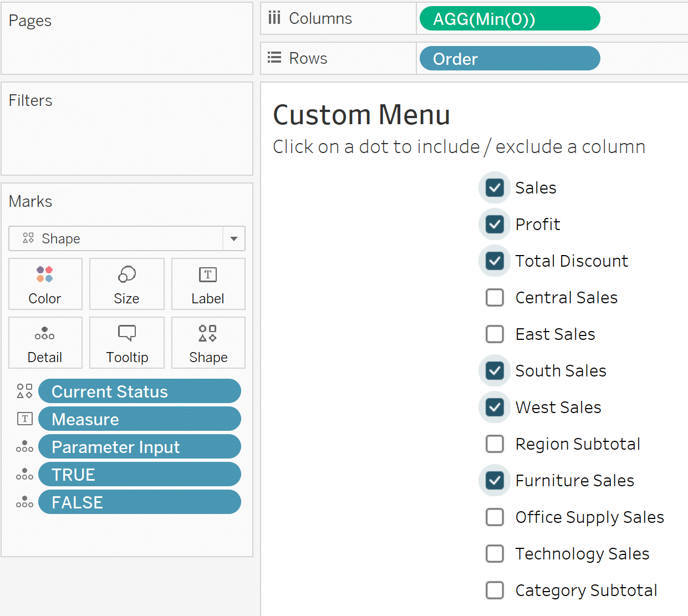Click the AGG(Min(0)) pill on Columns
688x616 pixels.
(x=509, y=19)
